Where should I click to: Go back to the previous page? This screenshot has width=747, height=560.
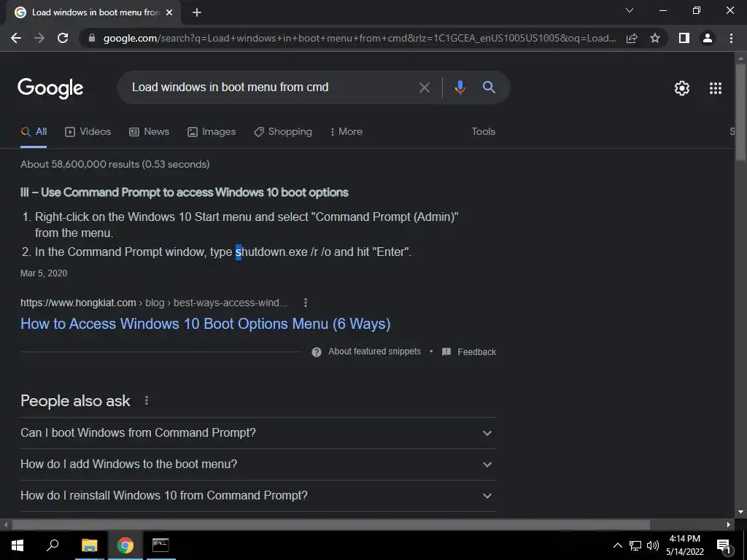click(x=16, y=38)
